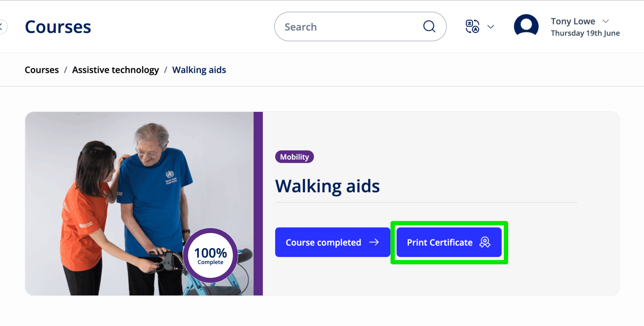Screen dimensions: 644x326
Task: Click the arrow icon inside Course completed button
Action: pos(375,242)
